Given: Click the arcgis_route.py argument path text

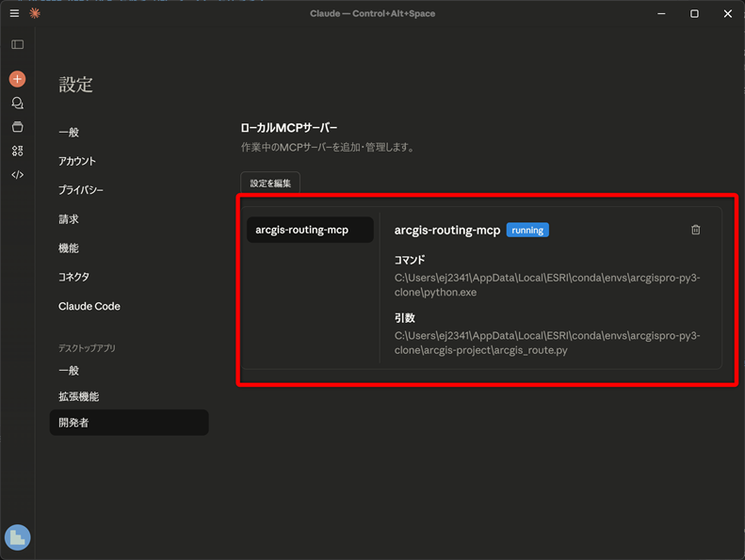Looking at the screenshot, I should click(x=547, y=343).
